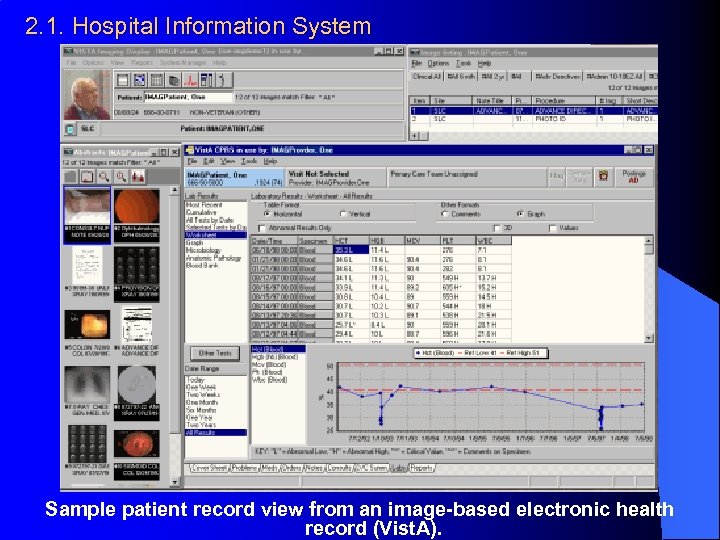Select Two Years in the Date Range list
This screenshot has width=720, height=540.
[x=201, y=425]
